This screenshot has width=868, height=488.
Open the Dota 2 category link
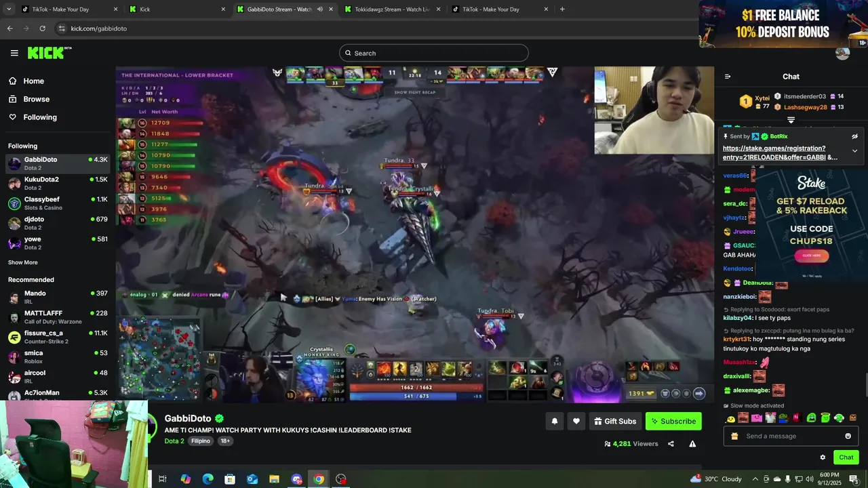point(174,441)
